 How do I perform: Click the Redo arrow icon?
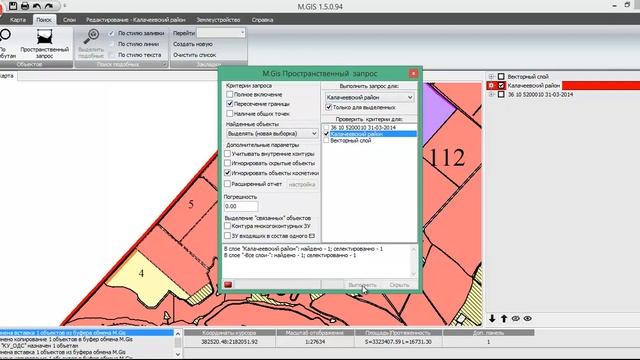pos(49,6)
